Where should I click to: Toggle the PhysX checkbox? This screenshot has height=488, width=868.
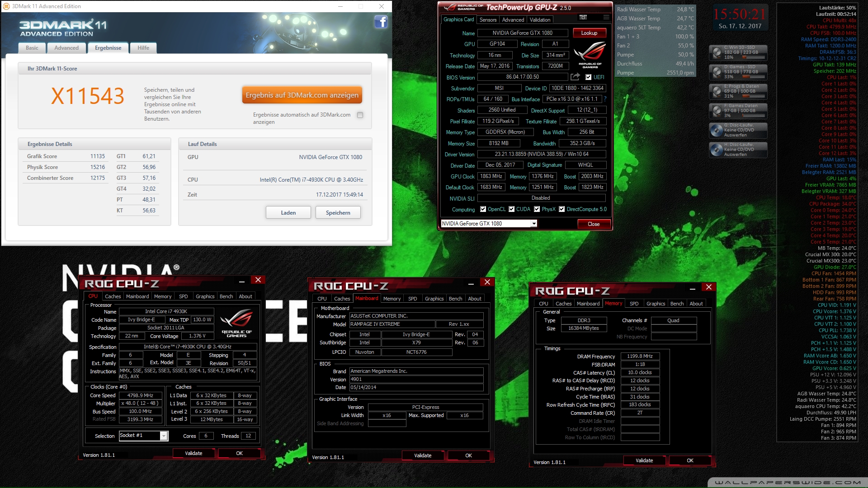click(537, 209)
